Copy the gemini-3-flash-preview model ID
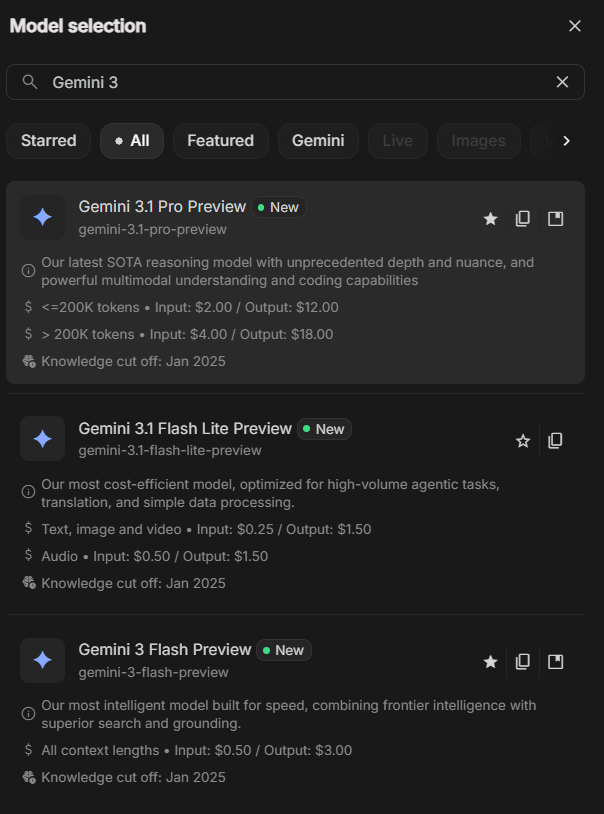604x814 pixels. 523,661
